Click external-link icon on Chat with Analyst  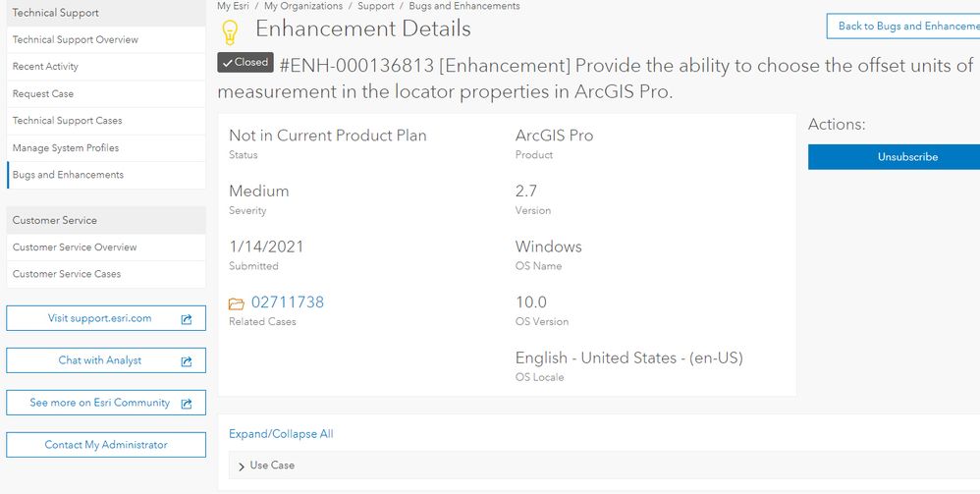(x=187, y=361)
